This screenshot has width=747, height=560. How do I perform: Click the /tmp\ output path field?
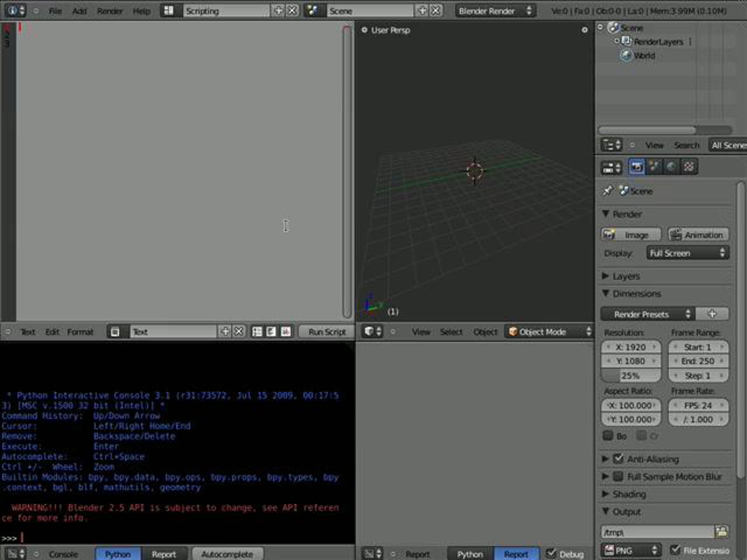[x=657, y=532]
